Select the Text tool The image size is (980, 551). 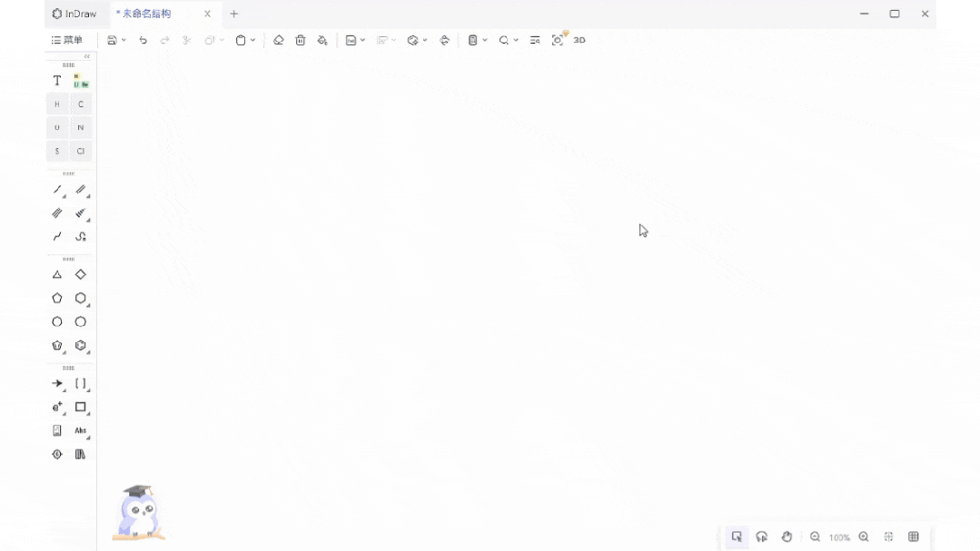pos(57,81)
